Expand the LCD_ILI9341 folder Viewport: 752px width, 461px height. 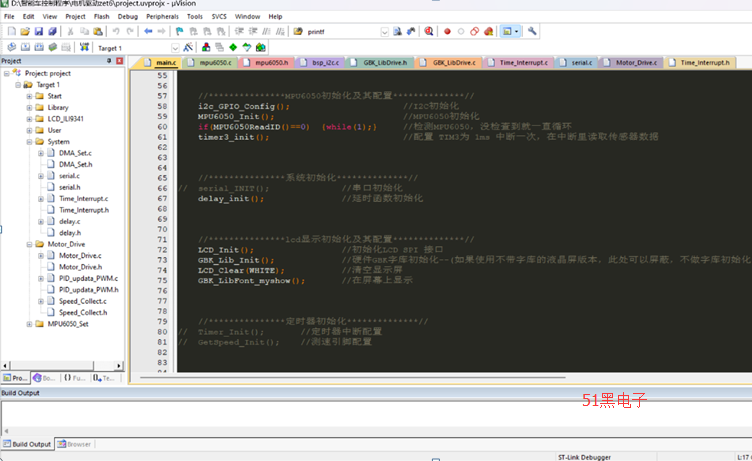pos(29,119)
